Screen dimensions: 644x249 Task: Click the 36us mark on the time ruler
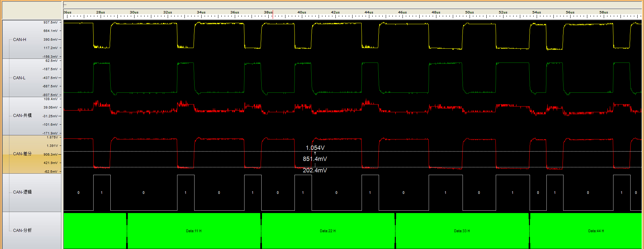tap(235, 12)
